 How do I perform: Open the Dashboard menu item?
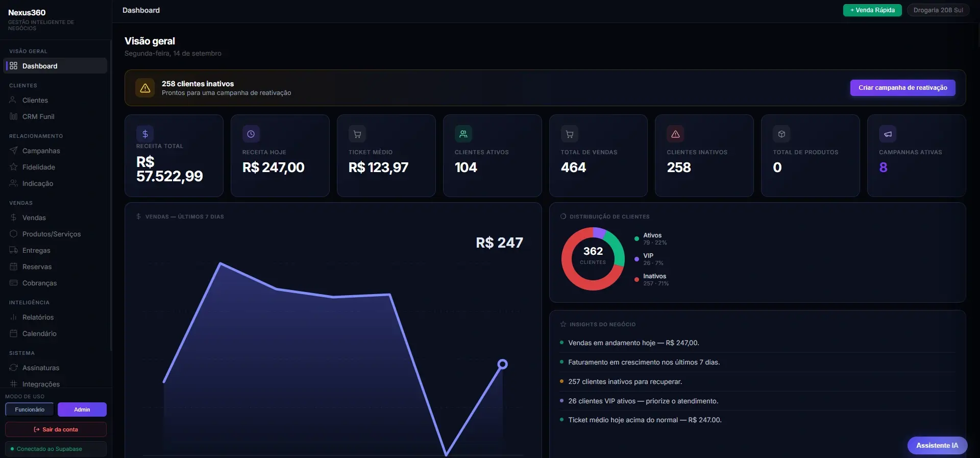[x=56, y=66]
